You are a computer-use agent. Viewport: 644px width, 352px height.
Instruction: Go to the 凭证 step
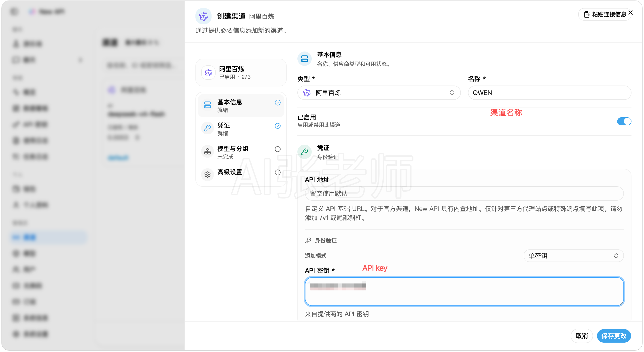[241, 129]
